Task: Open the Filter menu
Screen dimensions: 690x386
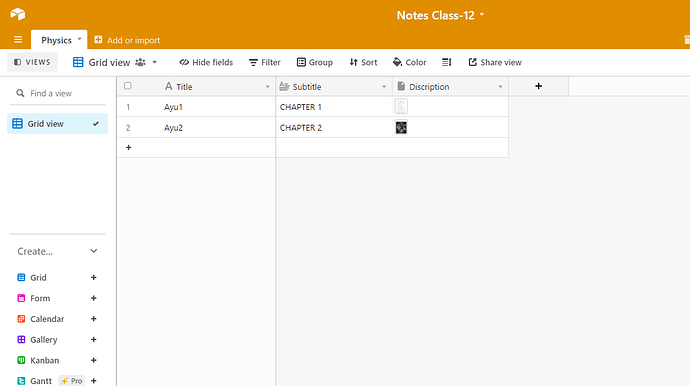Action: pyautogui.click(x=264, y=62)
